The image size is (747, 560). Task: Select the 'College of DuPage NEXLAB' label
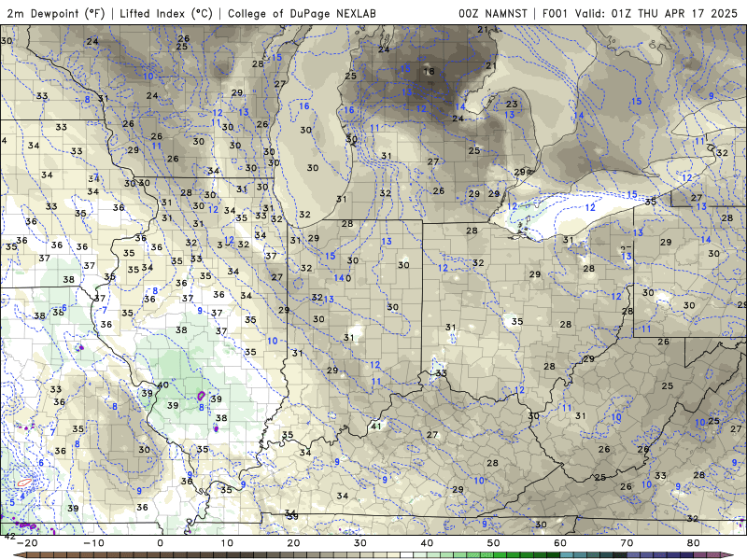[x=302, y=13]
